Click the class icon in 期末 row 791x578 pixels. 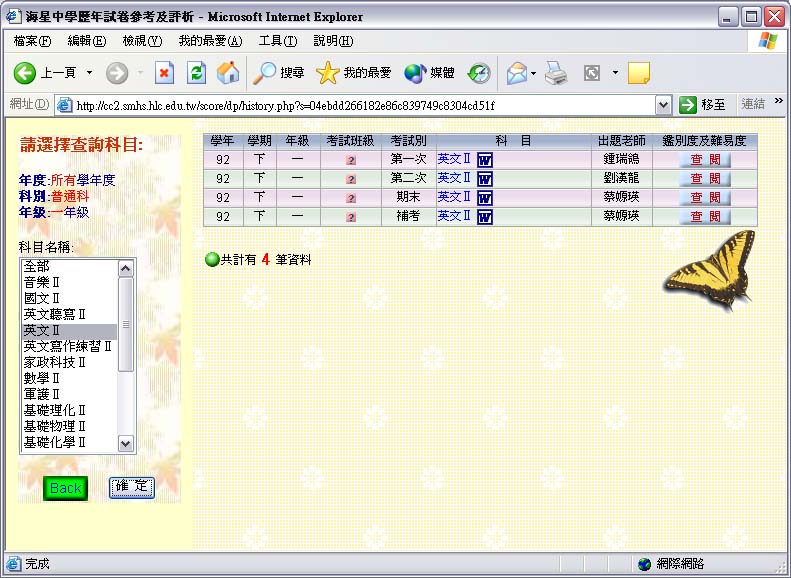(x=351, y=198)
